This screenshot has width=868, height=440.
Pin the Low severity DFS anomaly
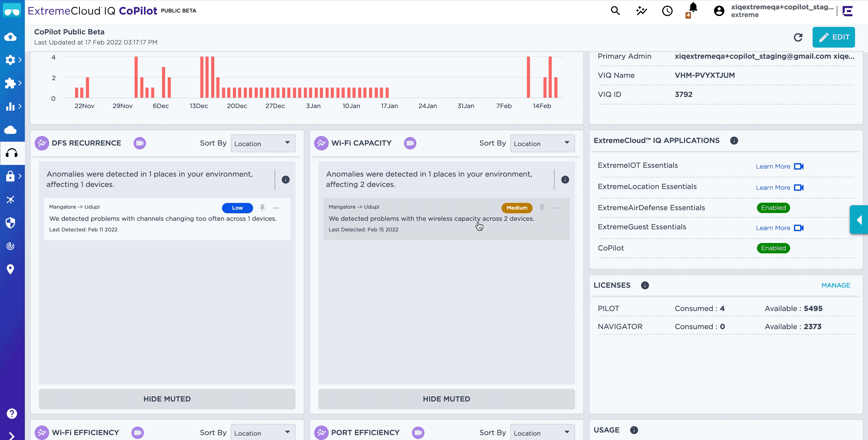point(262,208)
